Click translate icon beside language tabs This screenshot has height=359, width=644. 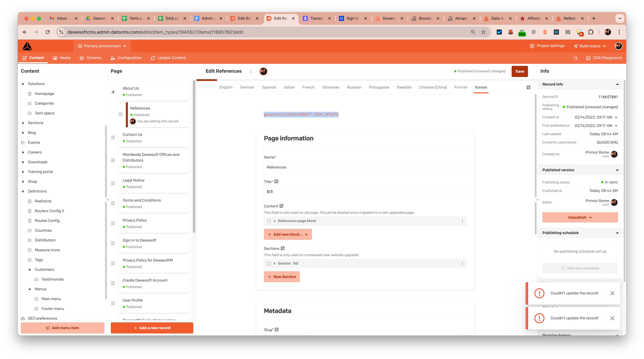(x=528, y=87)
